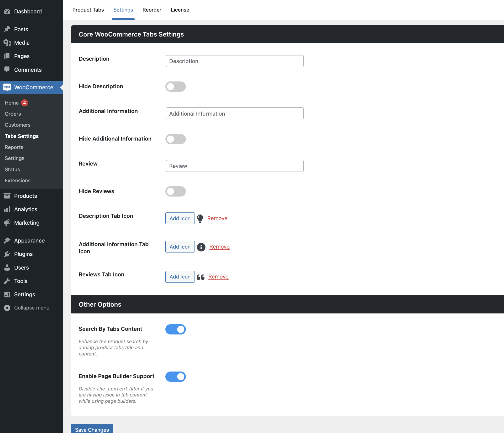Click the lightbulb icon for Description tab
This screenshot has height=433, width=504.
(x=200, y=218)
